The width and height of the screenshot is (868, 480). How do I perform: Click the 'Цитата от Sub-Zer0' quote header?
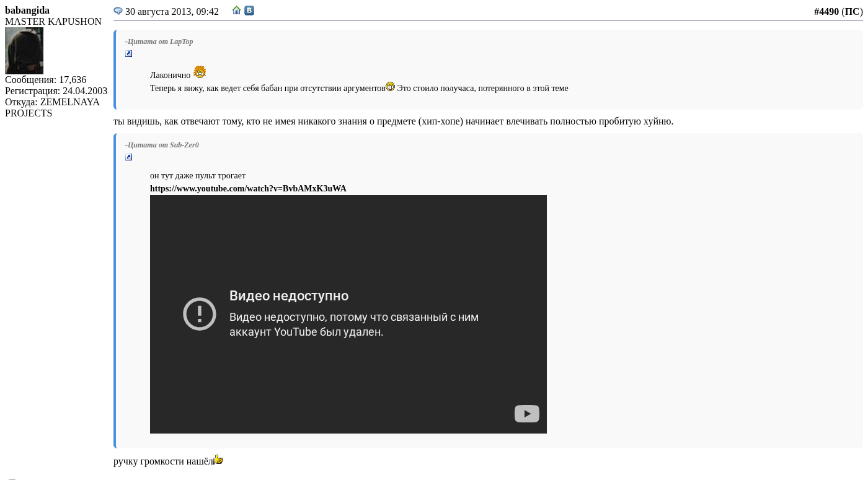tap(162, 145)
